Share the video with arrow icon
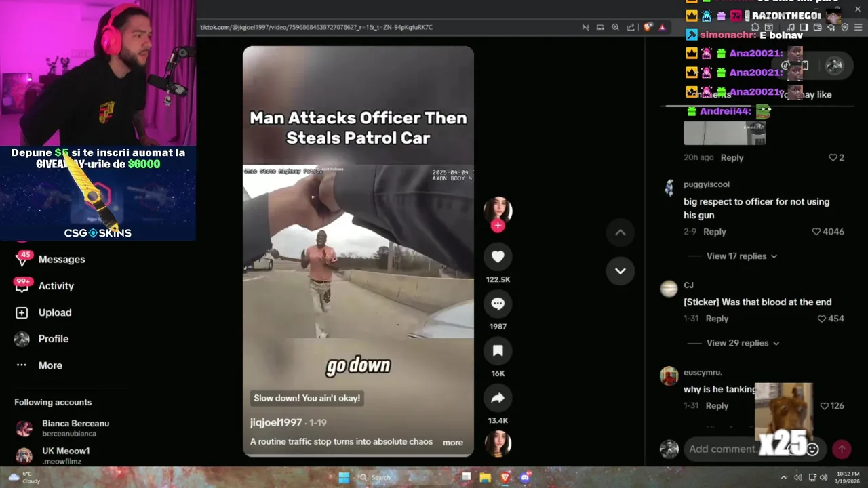 coord(498,398)
